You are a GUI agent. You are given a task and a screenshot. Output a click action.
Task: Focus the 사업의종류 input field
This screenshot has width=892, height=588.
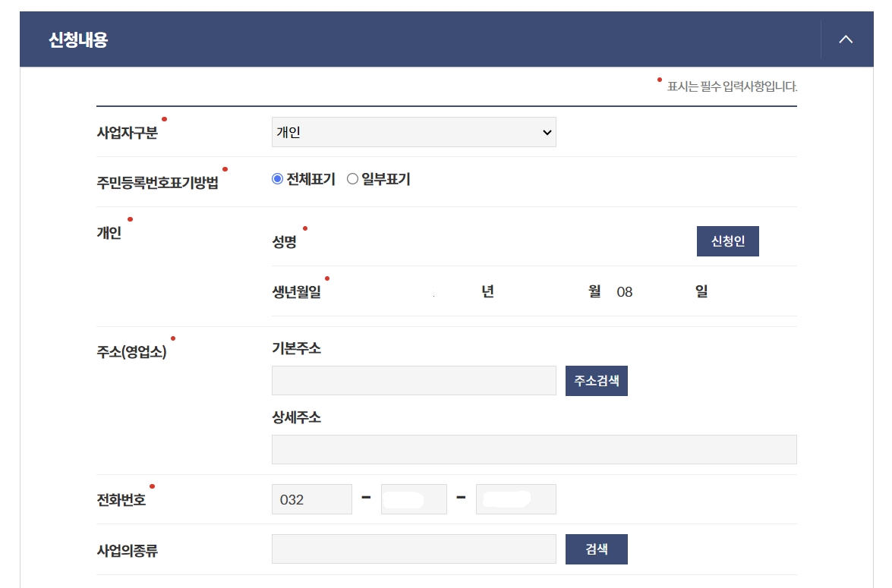click(x=414, y=549)
